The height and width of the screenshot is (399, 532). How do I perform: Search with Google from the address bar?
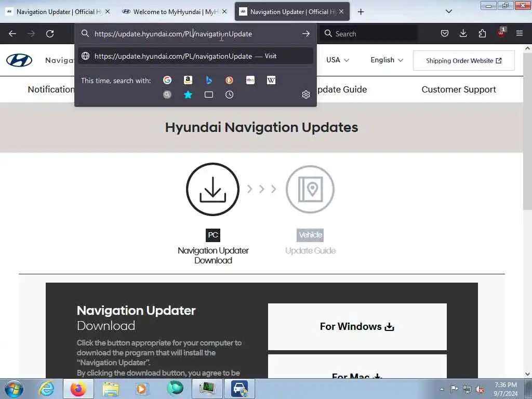tap(167, 80)
